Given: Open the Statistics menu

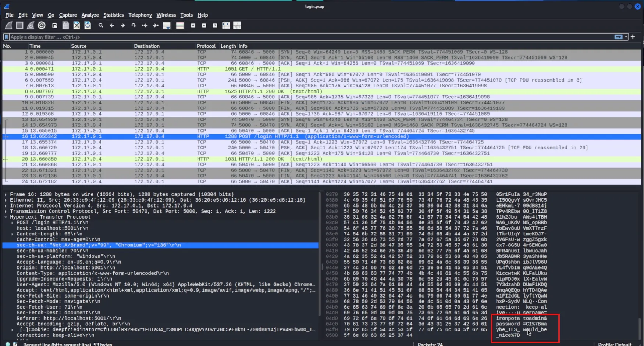Looking at the screenshot, I should click(x=113, y=15).
